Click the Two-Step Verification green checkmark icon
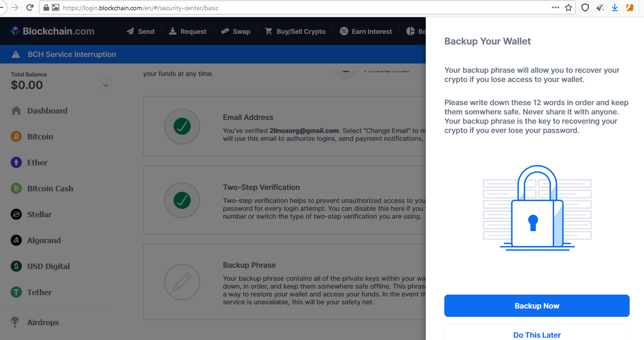644x340 pixels. tap(182, 201)
